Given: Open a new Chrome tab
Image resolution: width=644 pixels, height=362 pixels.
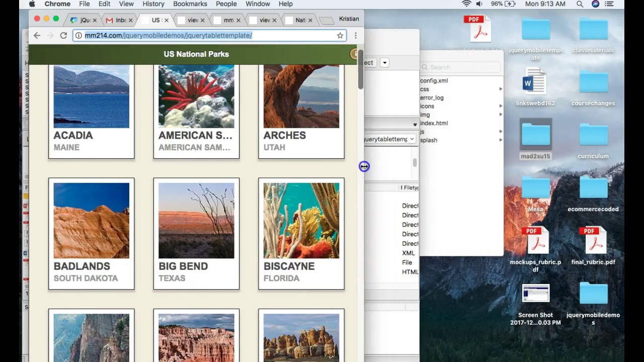Looking at the screenshot, I should tap(327, 21).
